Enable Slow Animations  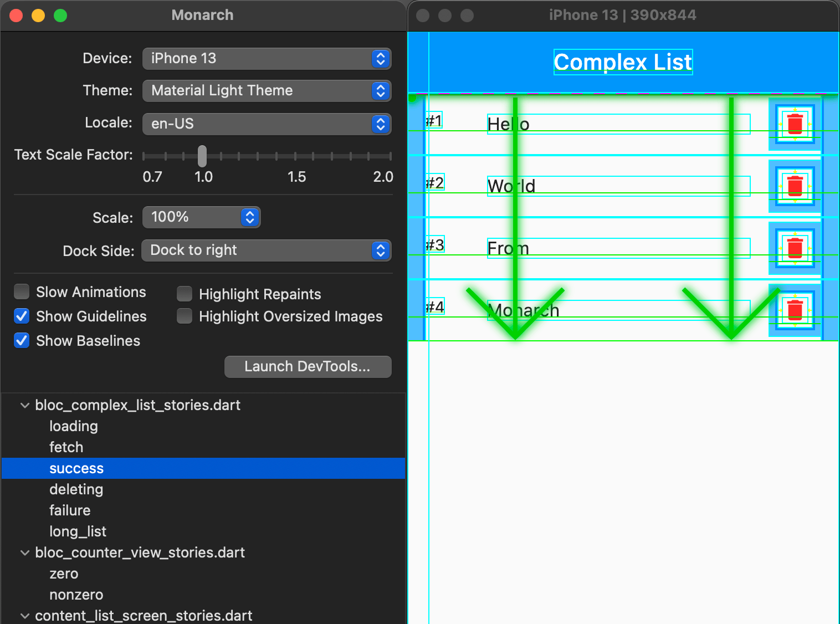(21, 291)
